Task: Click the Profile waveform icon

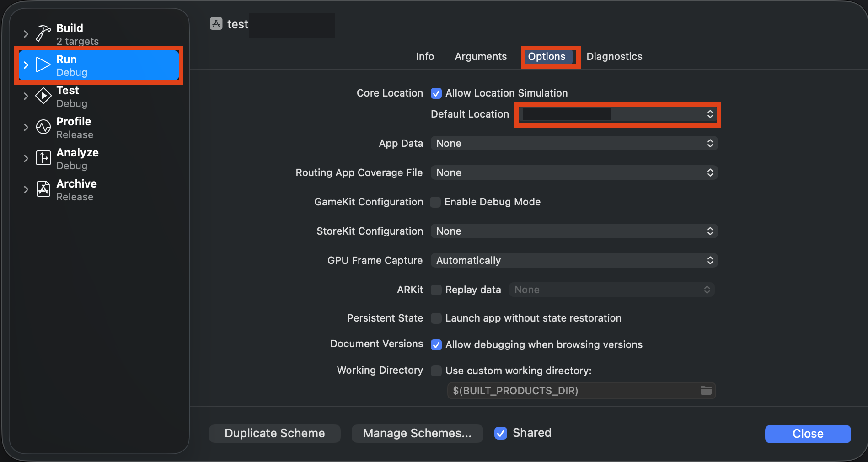Action: [x=43, y=127]
